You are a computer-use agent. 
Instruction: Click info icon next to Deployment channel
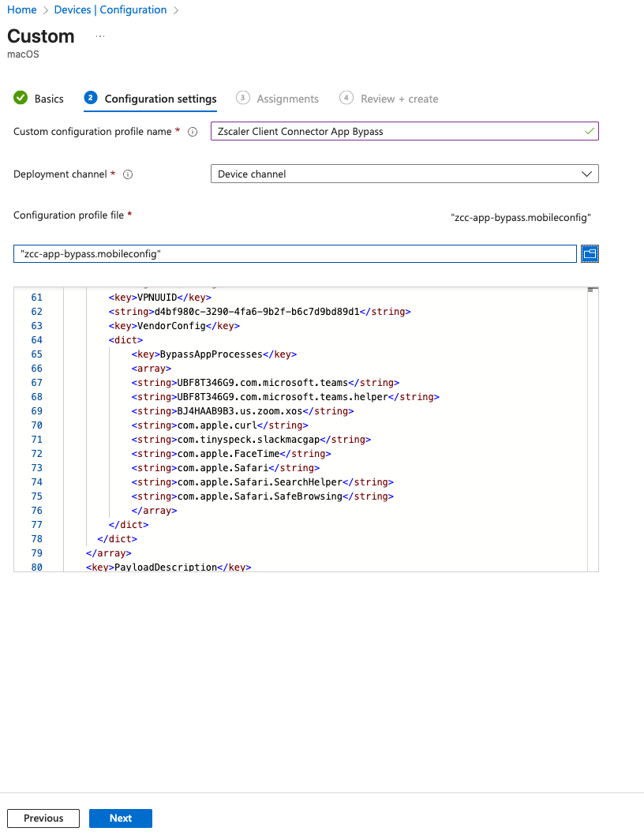tap(128, 174)
